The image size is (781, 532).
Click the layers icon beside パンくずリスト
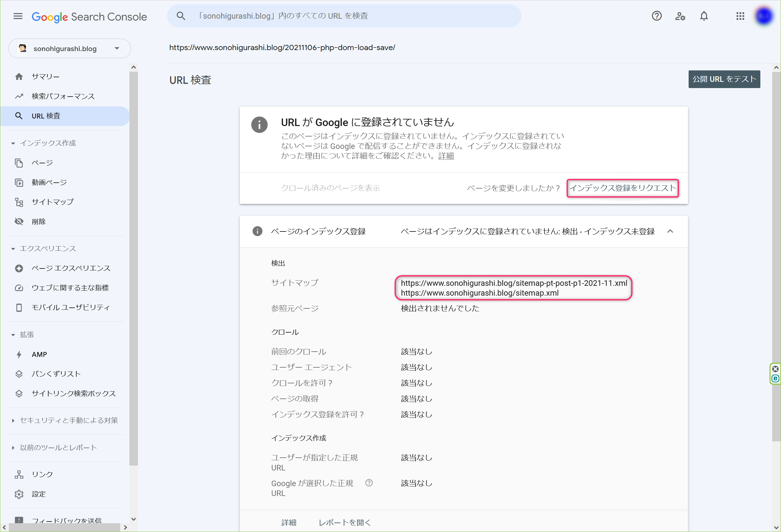[19, 374]
